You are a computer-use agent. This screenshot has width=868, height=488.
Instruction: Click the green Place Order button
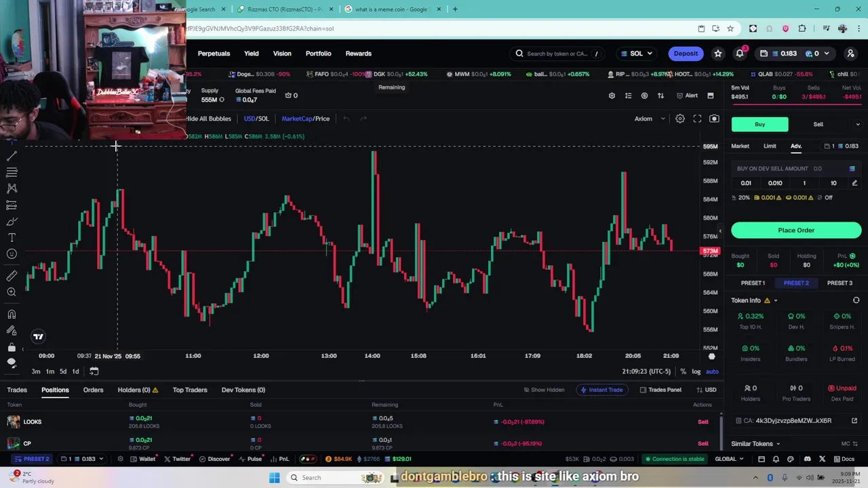pyautogui.click(x=796, y=230)
